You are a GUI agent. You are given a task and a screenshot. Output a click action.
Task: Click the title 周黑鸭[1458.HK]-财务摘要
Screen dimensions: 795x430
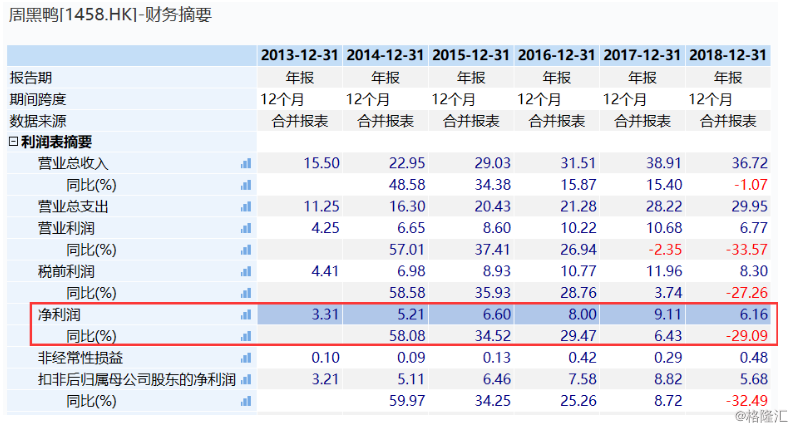(x=110, y=15)
